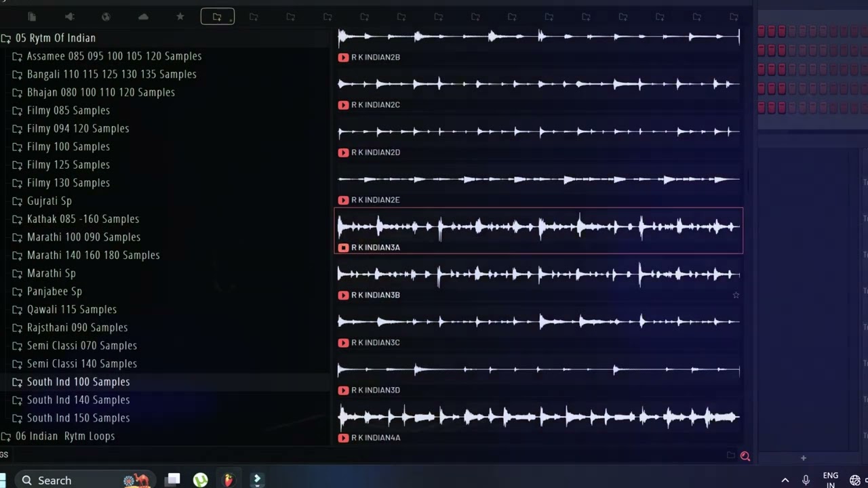Viewport: 868px width, 488px height.
Task: Switch to the cloud library tab
Action: point(143,16)
